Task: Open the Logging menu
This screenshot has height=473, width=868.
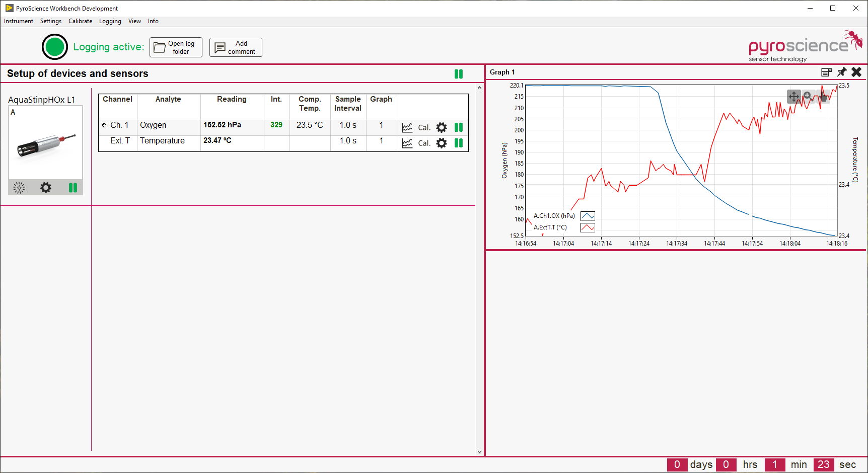Action: pos(110,21)
